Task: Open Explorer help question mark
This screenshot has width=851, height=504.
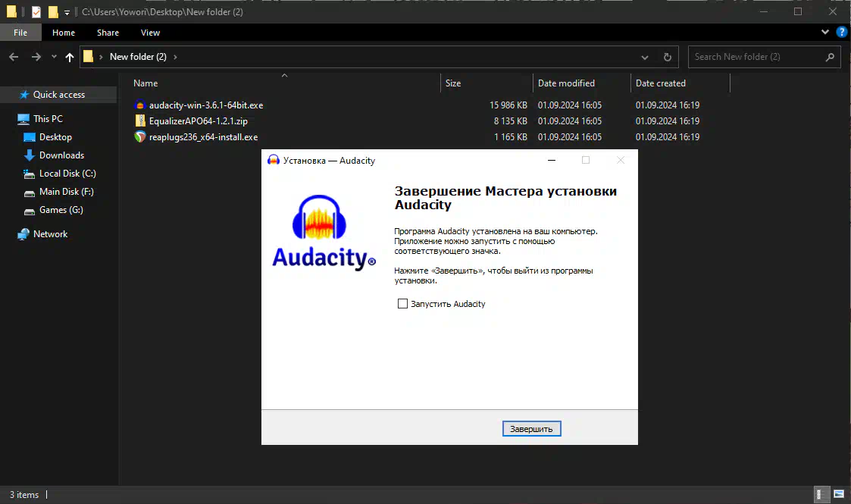Action: point(841,32)
